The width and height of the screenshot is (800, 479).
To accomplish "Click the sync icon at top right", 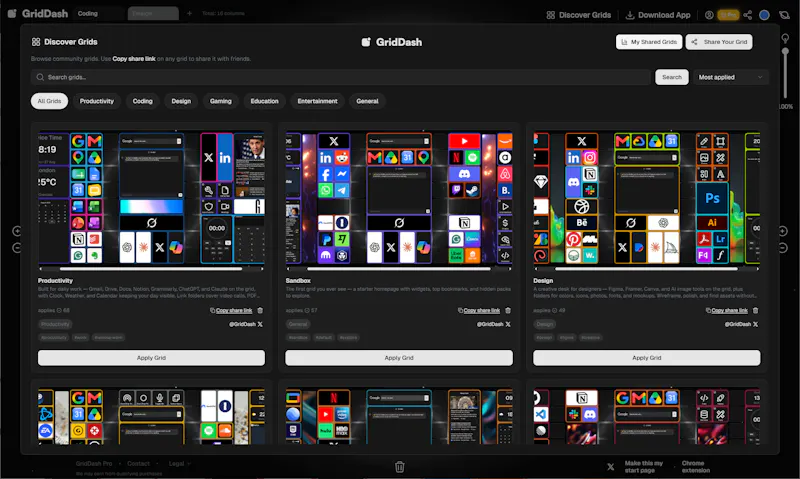I will click(784, 15).
